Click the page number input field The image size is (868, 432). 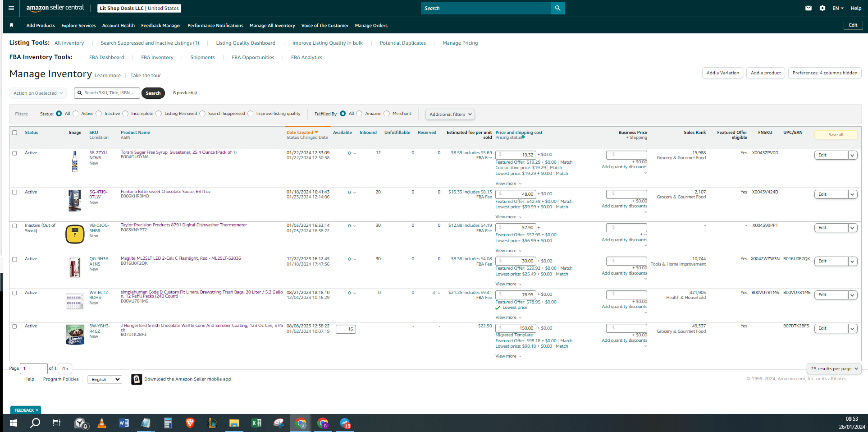tap(34, 369)
